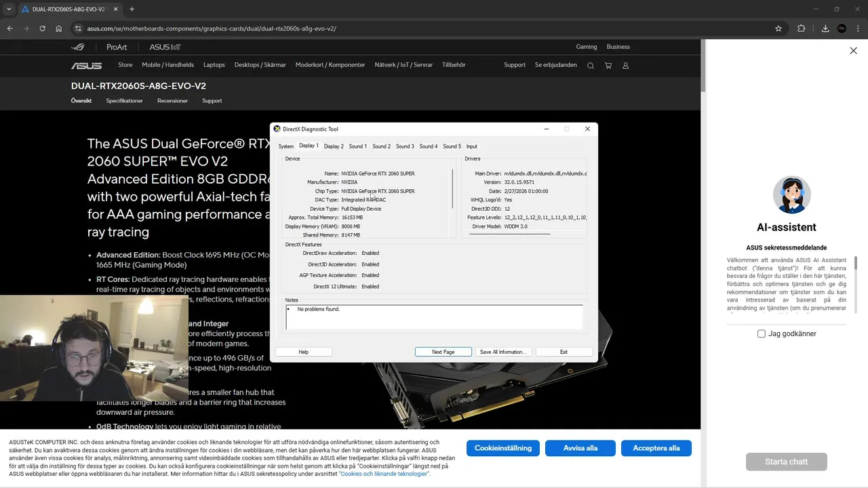This screenshot has width=868, height=488.
Task: Open Se erbjudanden link
Action: (556, 65)
